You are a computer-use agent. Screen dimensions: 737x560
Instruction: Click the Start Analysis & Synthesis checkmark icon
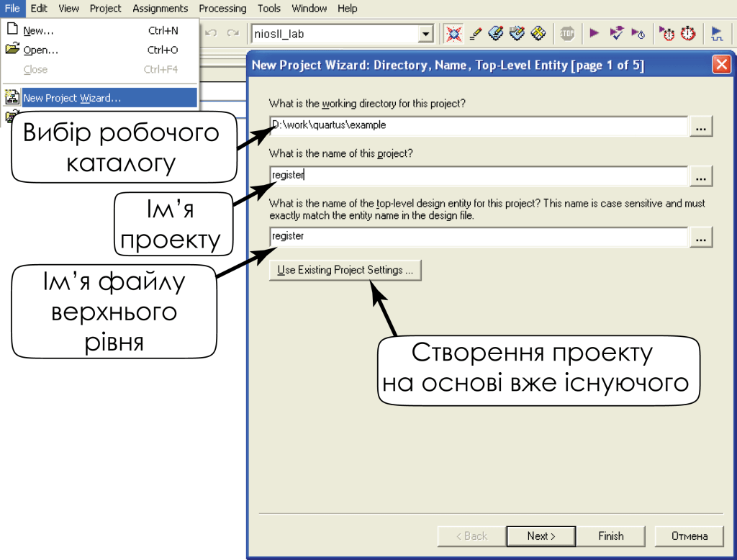tap(616, 33)
